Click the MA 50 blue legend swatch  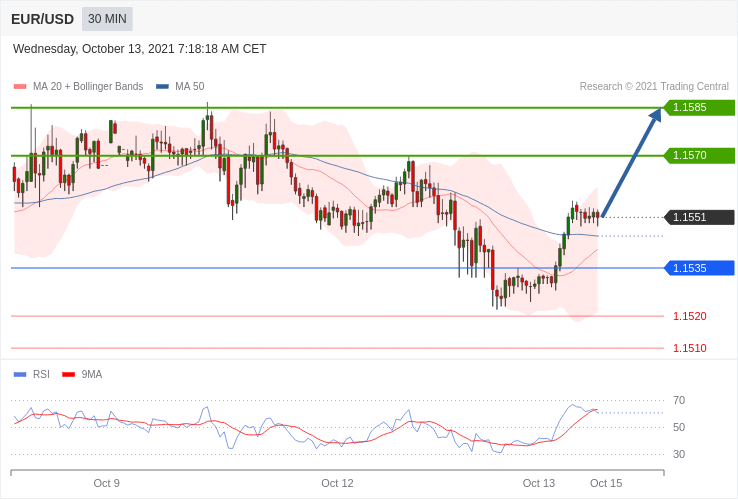[162, 87]
